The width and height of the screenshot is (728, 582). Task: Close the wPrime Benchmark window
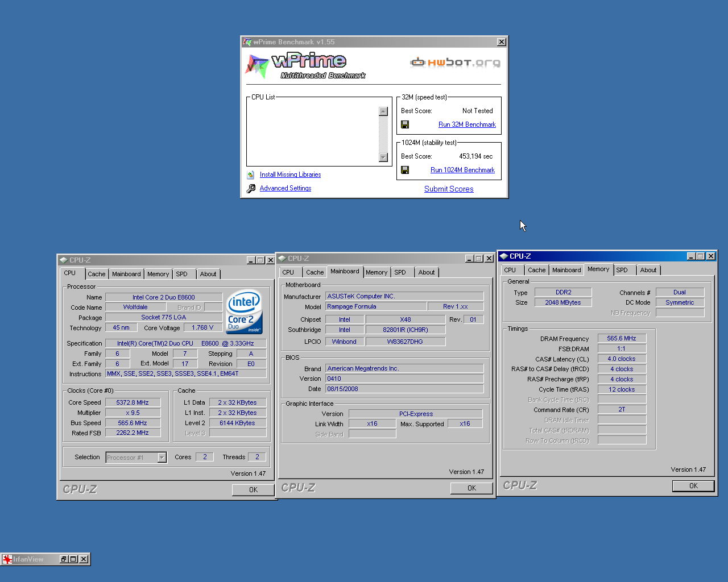coord(502,42)
